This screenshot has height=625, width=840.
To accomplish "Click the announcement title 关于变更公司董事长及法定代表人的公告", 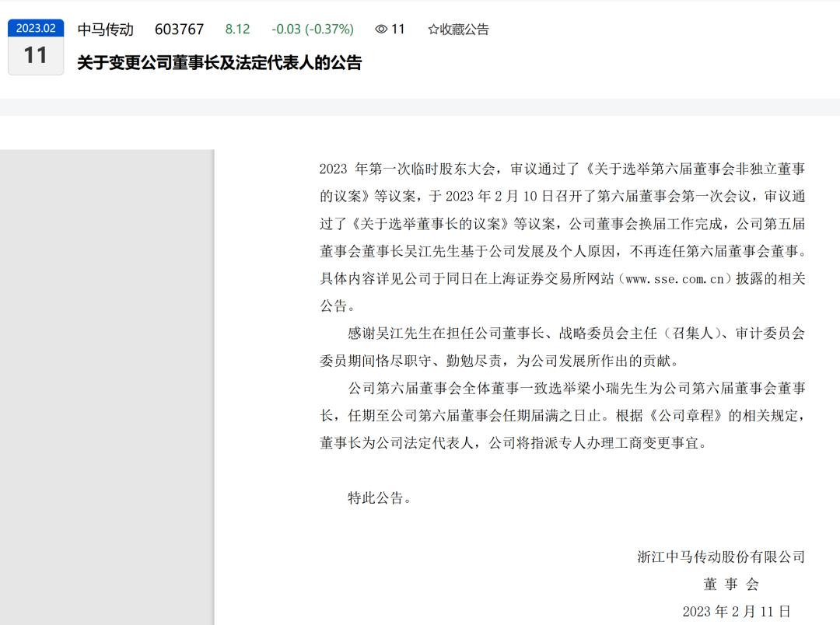I will tap(219, 63).
